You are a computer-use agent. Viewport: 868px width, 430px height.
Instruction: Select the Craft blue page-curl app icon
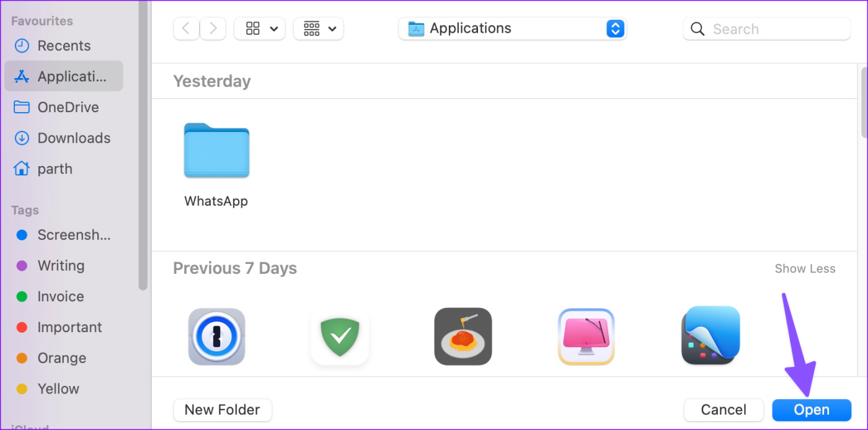coord(711,335)
